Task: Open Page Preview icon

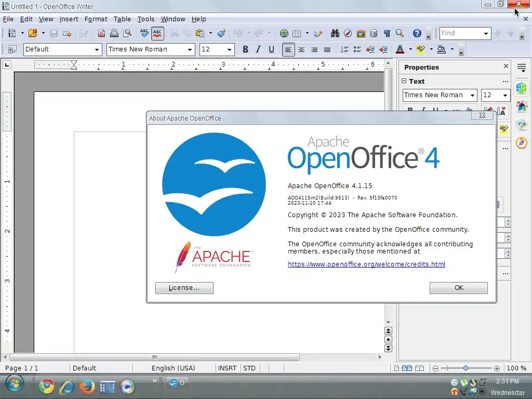Action: [x=127, y=33]
